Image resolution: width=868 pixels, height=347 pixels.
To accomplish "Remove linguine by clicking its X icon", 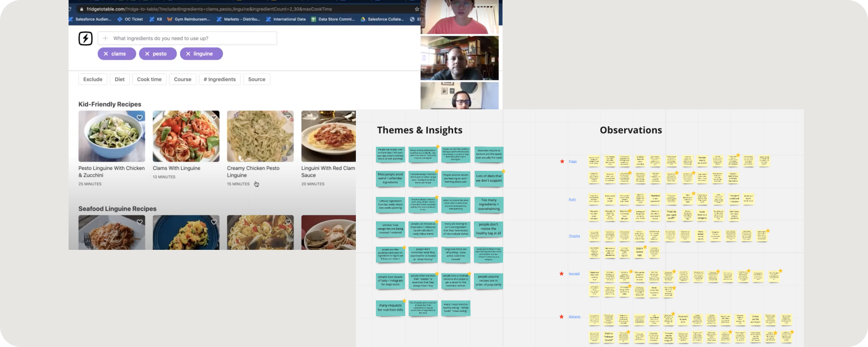I will click(188, 54).
